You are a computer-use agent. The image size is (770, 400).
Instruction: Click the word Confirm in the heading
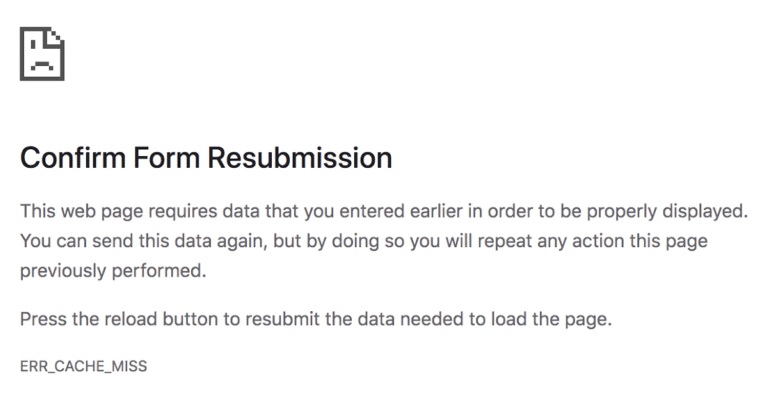(73, 158)
